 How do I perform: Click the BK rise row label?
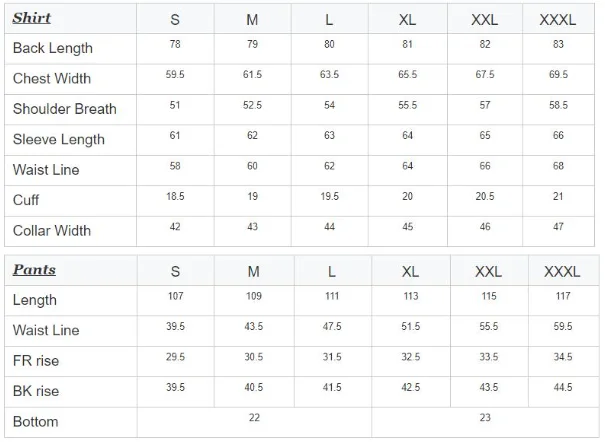(36, 391)
